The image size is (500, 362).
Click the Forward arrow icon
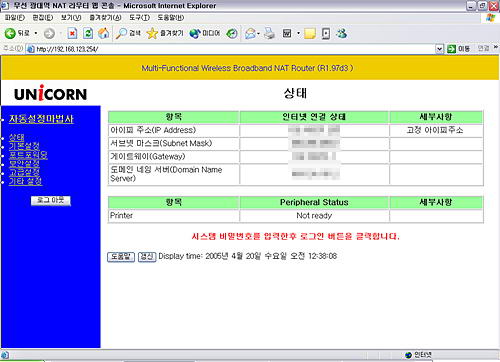[x=49, y=33]
